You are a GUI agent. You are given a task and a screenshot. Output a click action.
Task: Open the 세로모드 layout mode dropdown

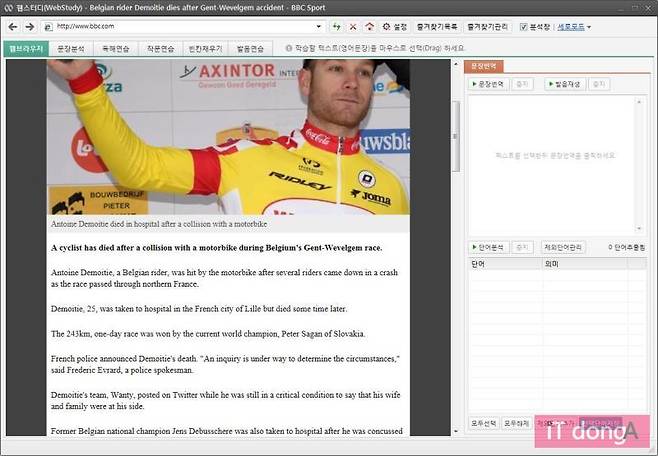[x=574, y=27]
